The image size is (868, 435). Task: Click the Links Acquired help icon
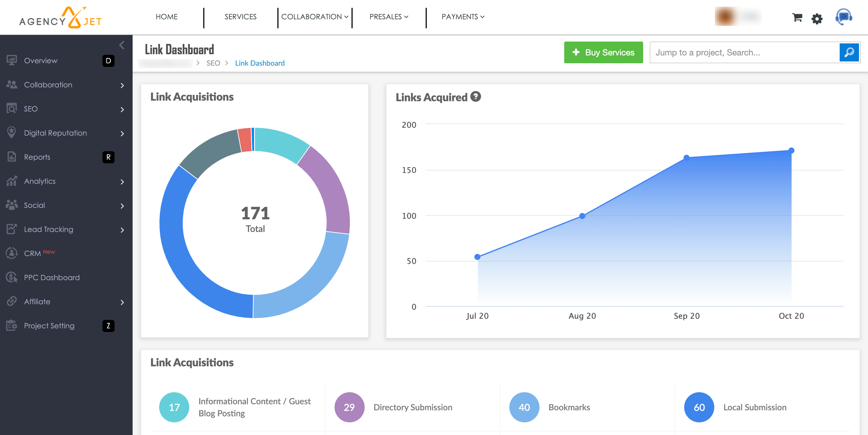coord(476,97)
